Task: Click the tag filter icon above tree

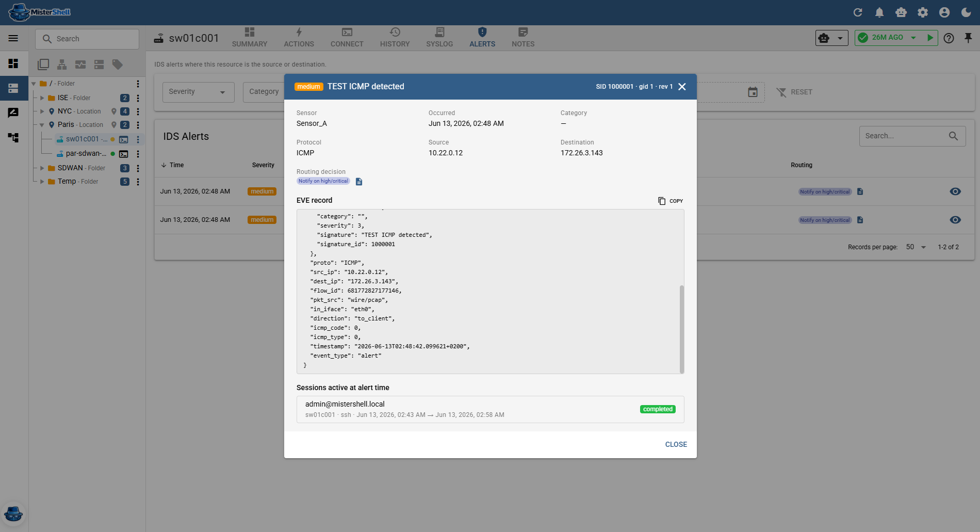Action: tap(118, 65)
